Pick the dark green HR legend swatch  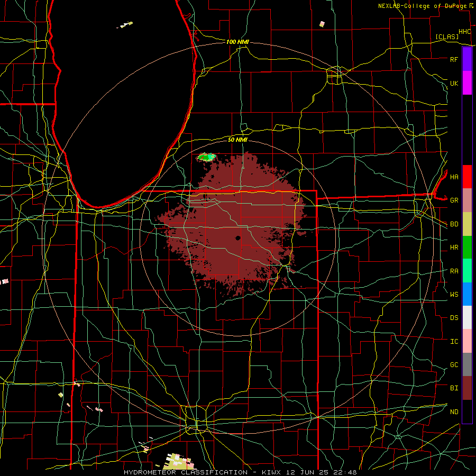click(x=467, y=247)
